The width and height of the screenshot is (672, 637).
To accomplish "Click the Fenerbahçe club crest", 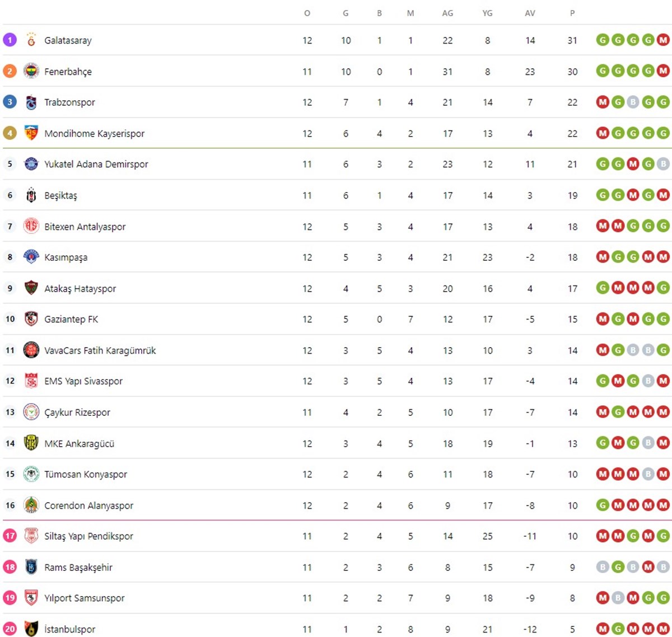I will pos(31,71).
